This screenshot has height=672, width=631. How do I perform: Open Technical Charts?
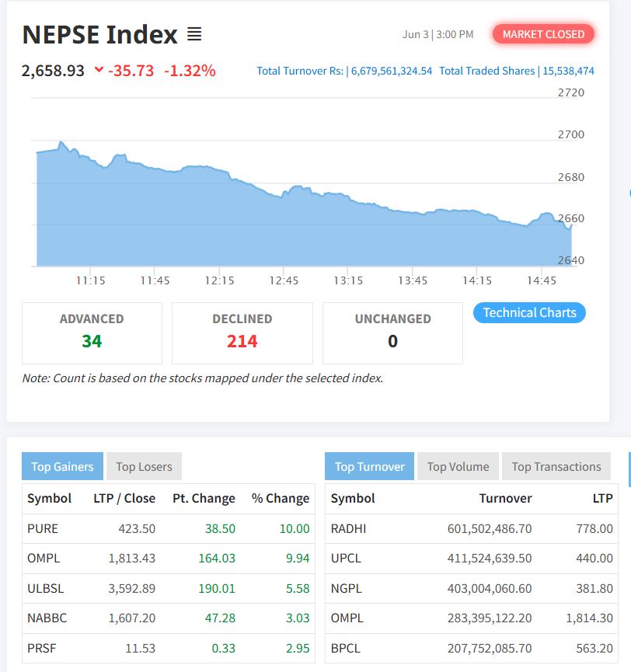529,312
